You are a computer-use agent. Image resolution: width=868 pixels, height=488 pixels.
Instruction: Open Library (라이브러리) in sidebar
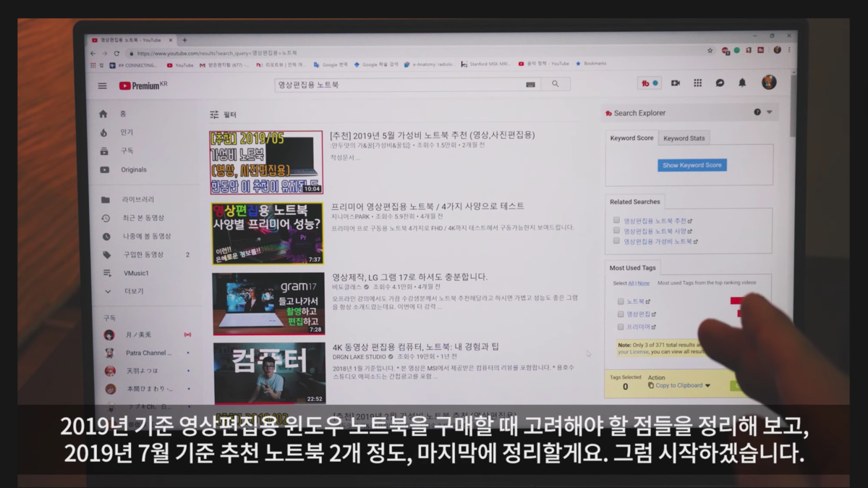pos(137,200)
